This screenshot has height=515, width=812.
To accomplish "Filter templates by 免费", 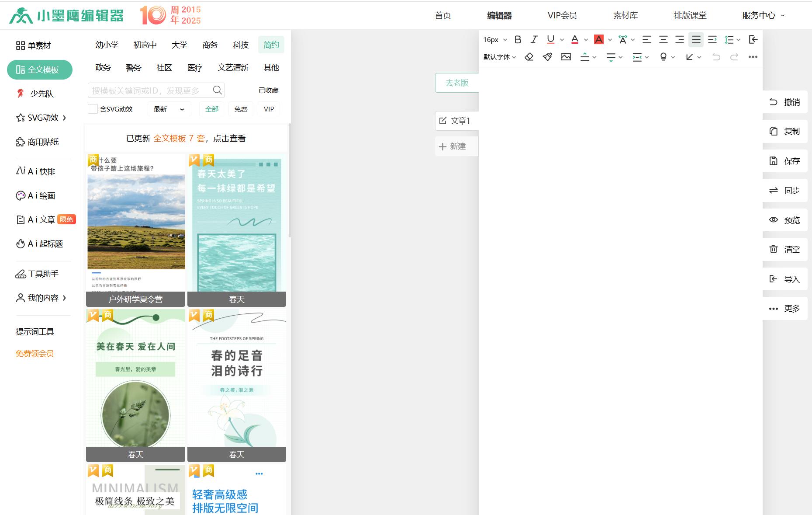I will pyautogui.click(x=241, y=109).
